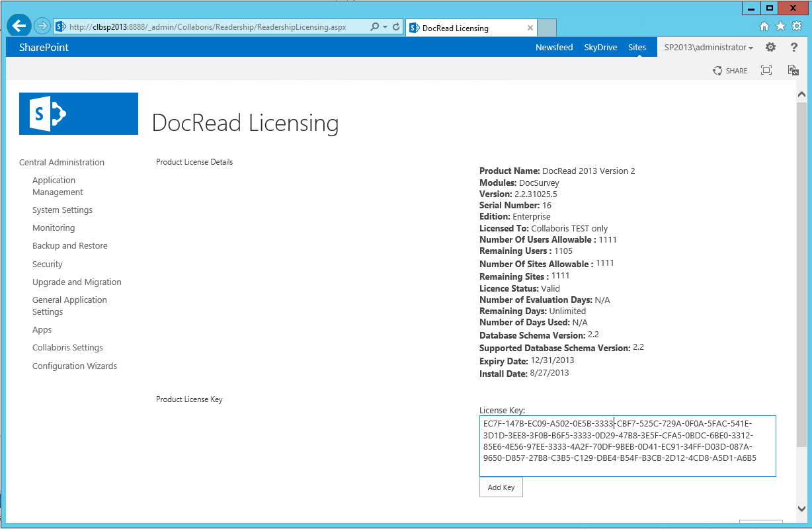Screen dimensions: 812x529
Task: Open the Newsfeed link
Action: pyautogui.click(x=554, y=48)
